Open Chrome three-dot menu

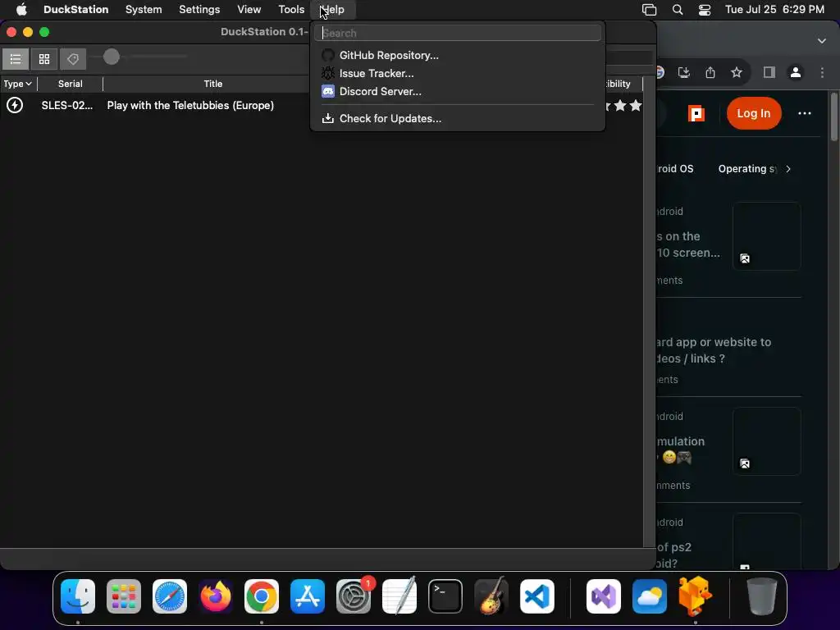click(822, 72)
